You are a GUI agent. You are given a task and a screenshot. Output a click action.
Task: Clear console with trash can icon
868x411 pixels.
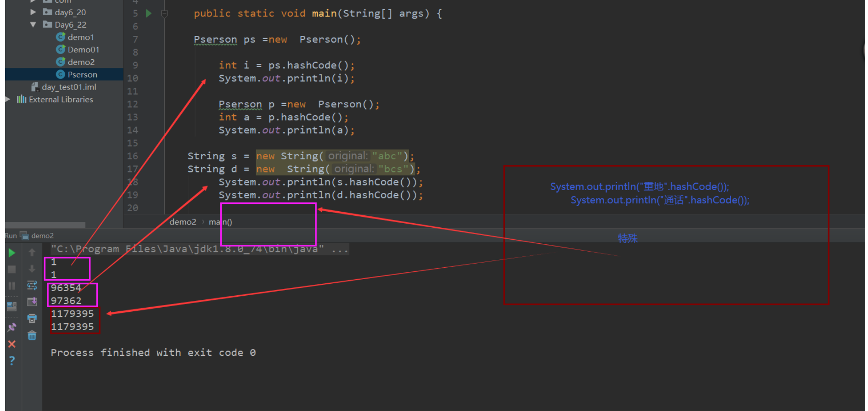tap(32, 336)
